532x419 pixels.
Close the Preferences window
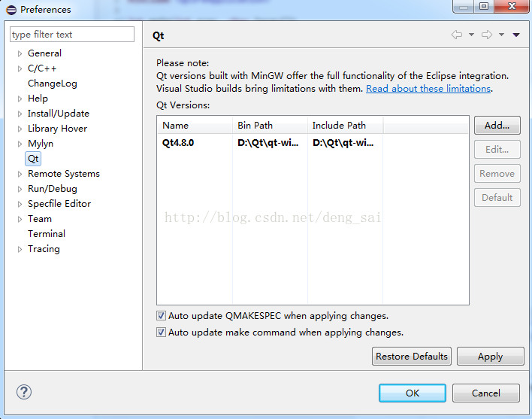[x=512, y=7]
